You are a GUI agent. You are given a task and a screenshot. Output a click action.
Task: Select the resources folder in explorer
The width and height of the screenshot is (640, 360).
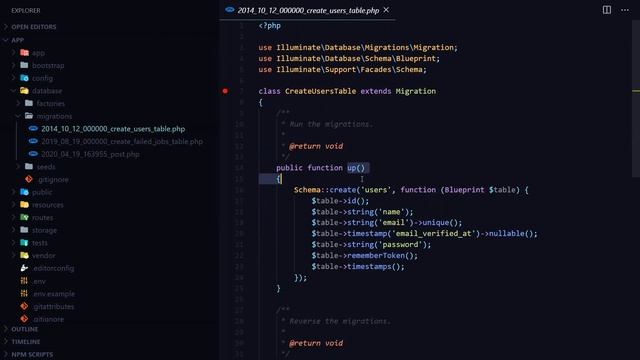(48, 204)
